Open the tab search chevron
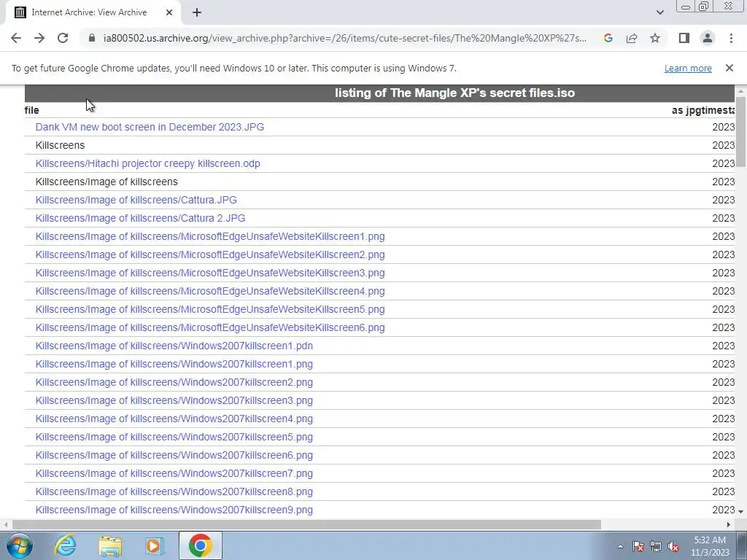Image resolution: width=747 pixels, height=560 pixels. [x=659, y=12]
